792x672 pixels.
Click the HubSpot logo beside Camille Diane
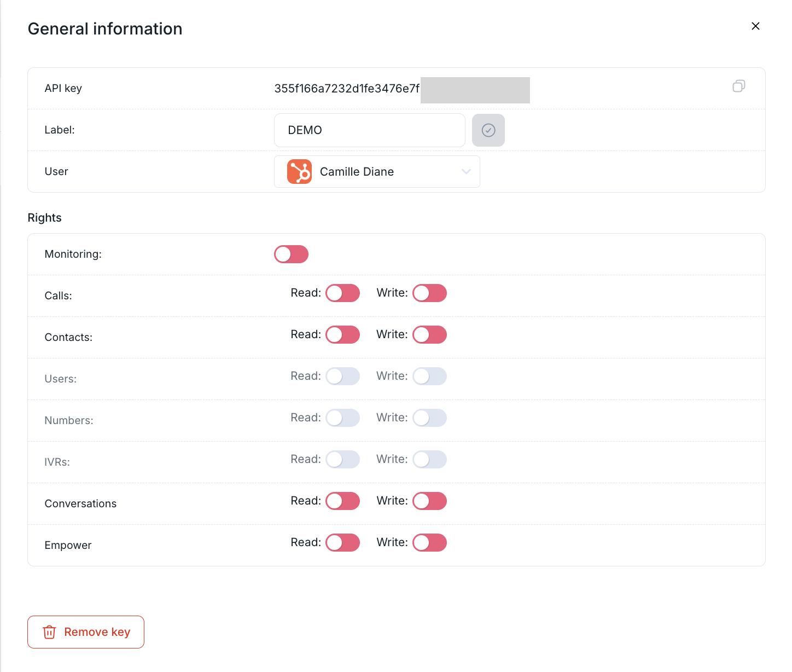click(x=299, y=172)
